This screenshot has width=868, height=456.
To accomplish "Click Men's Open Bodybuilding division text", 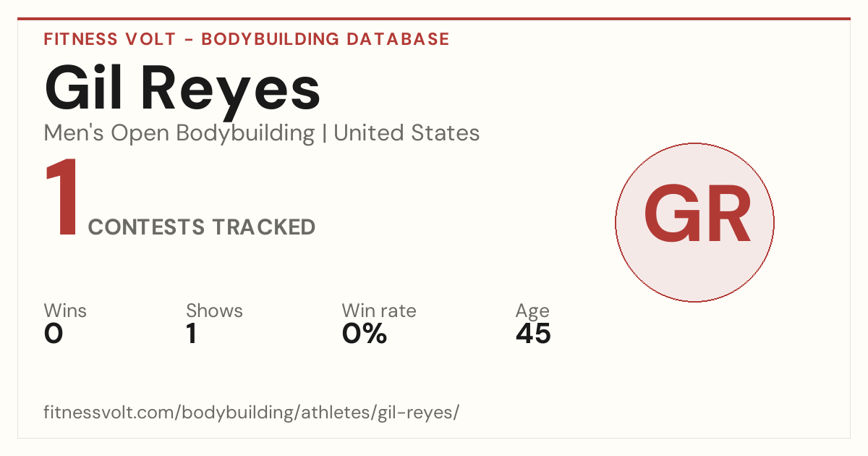I will coord(179,133).
